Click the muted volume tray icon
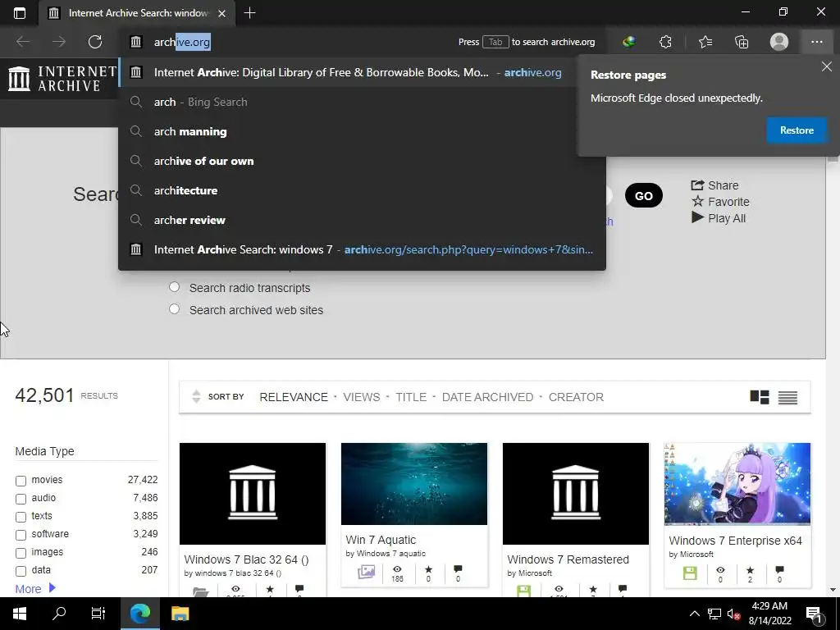840x630 pixels. 733,614
